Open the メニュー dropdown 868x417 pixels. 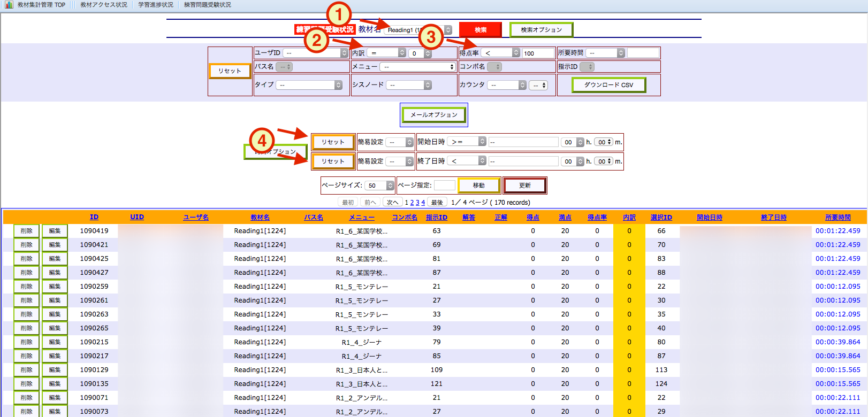pyautogui.click(x=417, y=67)
